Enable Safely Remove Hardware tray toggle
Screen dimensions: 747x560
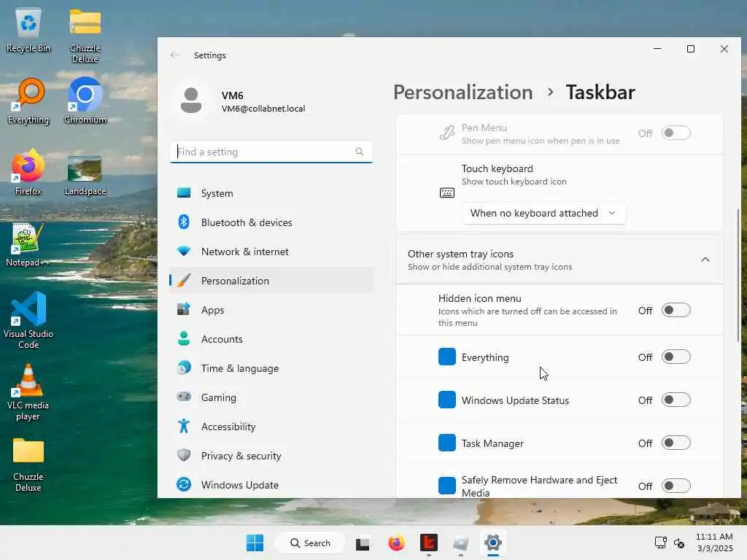click(x=676, y=486)
